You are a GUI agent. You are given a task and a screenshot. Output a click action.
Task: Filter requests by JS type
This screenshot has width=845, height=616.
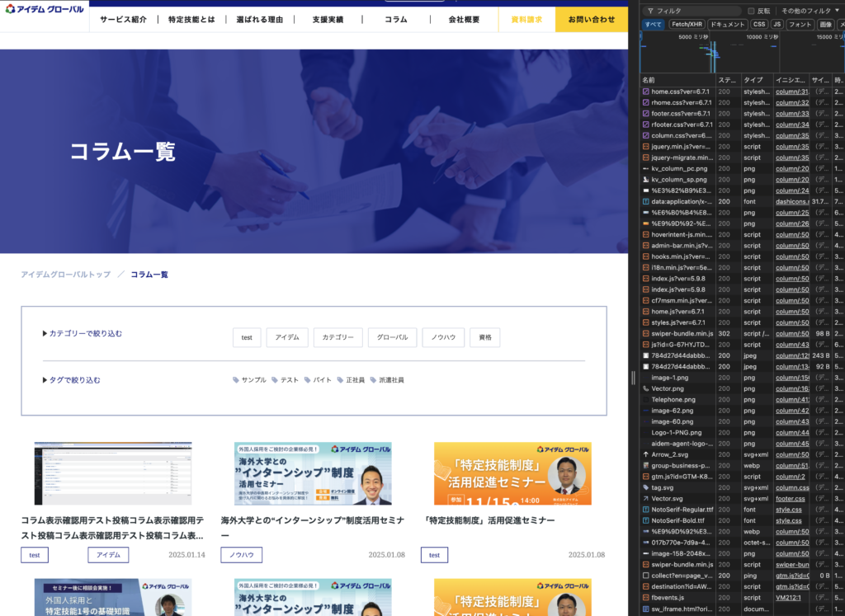pyautogui.click(x=777, y=24)
